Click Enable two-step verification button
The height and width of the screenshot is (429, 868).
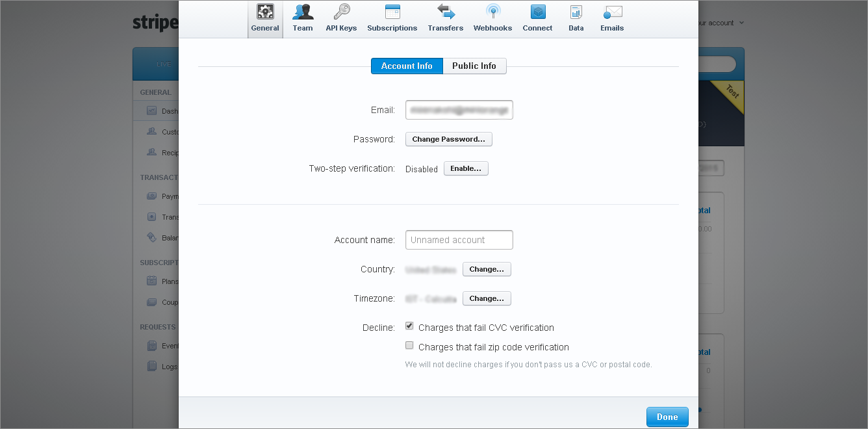[466, 168]
